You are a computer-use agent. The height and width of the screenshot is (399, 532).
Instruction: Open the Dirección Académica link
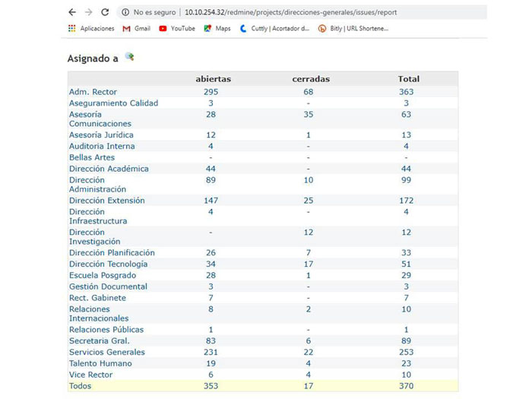(x=109, y=169)
